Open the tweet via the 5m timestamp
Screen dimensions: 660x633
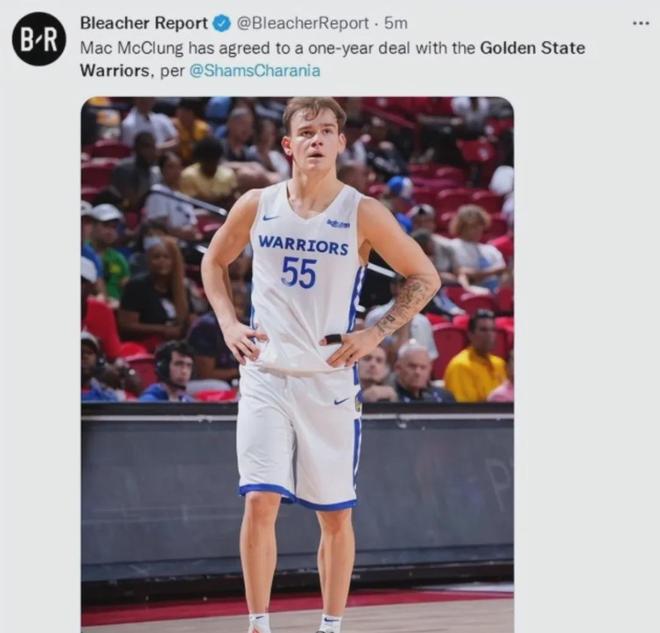pyautogui.click(x=396, y=23)
